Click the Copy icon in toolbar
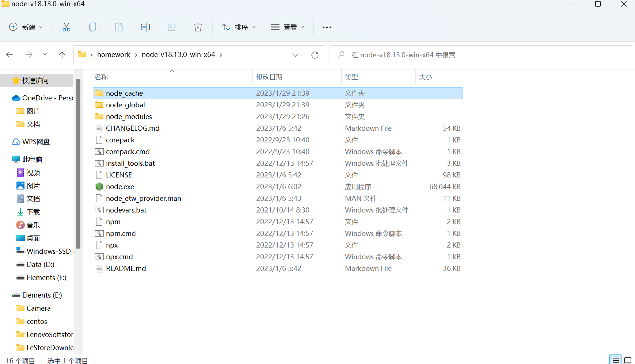Image resolution: width=635 pixels, height=364 pixels. click(93, 27)
